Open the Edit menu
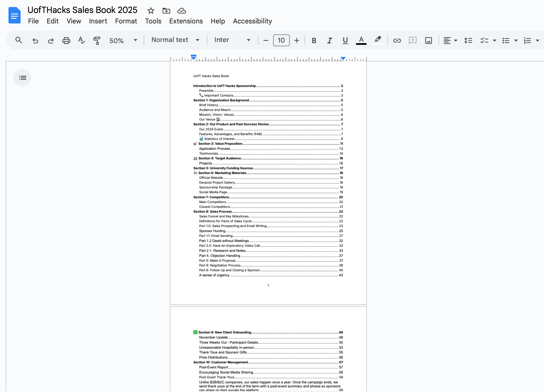This screenshot has width=544, height=392. click(52, 21)
